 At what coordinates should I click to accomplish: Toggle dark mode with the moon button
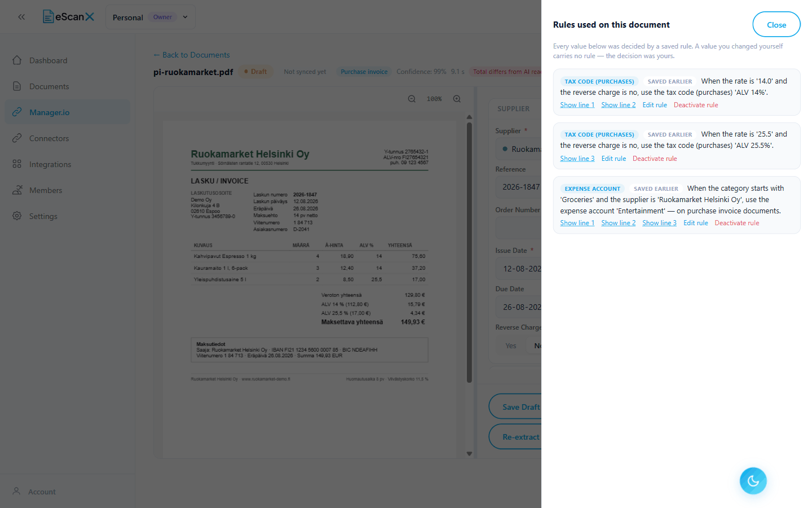[753, 481]
